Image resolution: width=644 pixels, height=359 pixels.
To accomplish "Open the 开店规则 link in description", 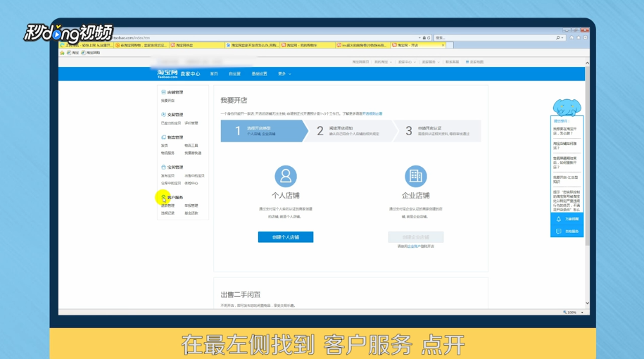I will [x=372, y=114].
